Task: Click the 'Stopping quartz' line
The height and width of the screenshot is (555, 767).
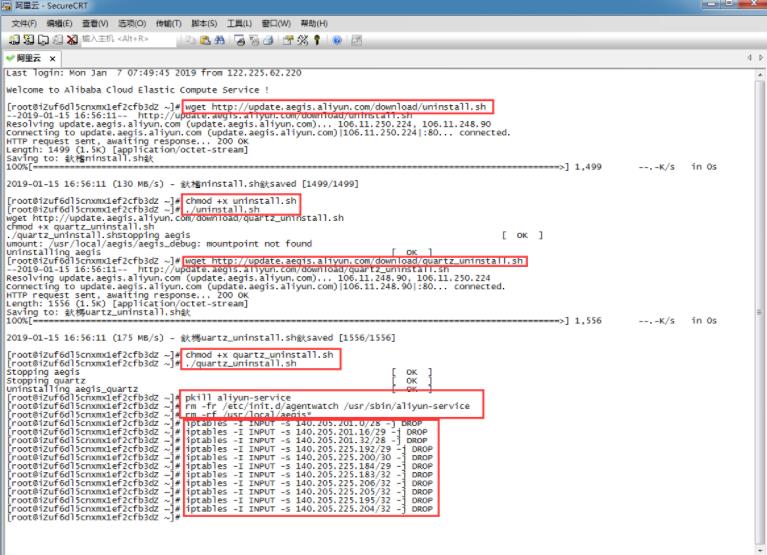Action: 46,380
